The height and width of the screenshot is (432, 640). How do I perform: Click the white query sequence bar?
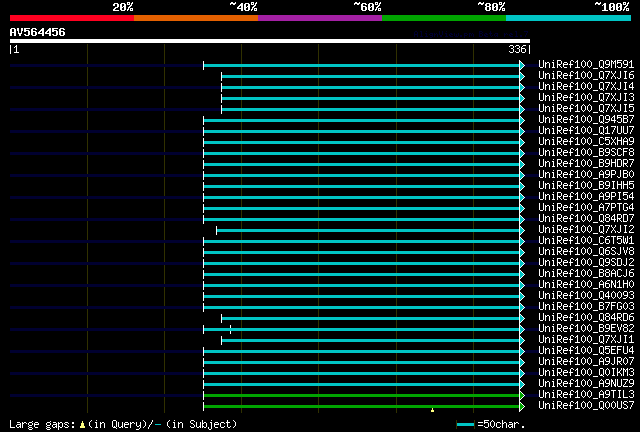tap(270, 41)
